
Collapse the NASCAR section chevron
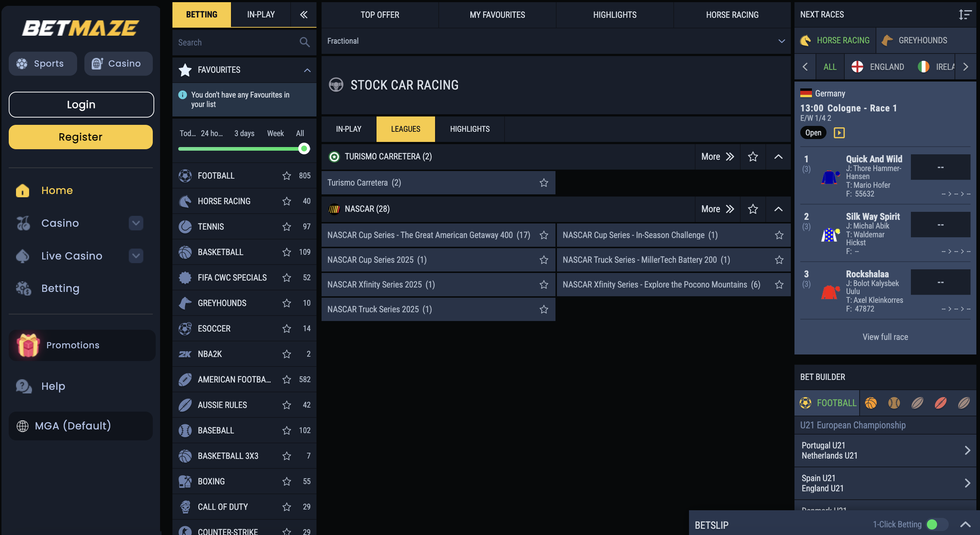pyautogui.click(x=778, y=209)
